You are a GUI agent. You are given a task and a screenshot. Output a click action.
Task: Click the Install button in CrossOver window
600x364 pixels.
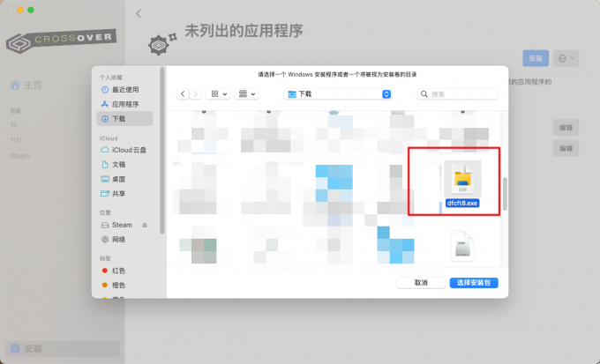point(536,58)
